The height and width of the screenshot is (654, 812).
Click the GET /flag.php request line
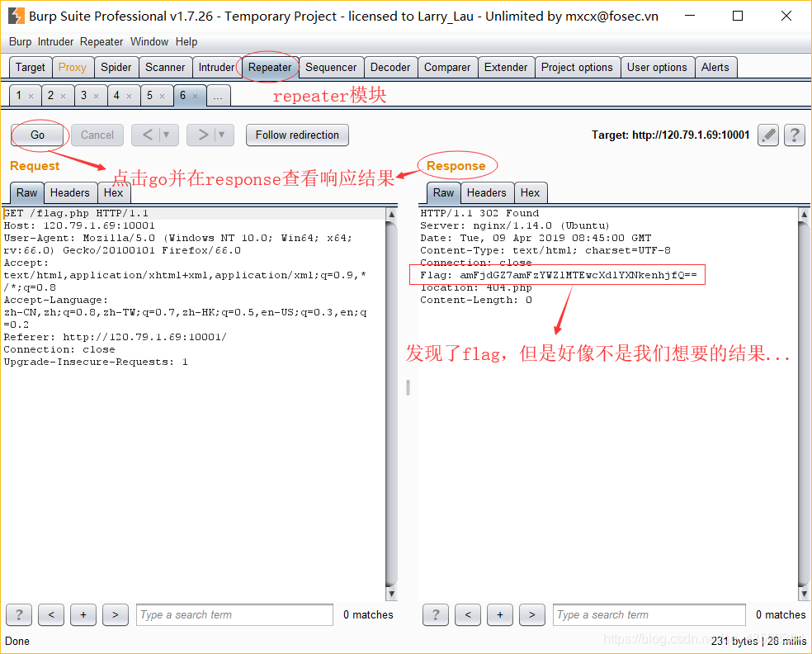coord(76,214)
